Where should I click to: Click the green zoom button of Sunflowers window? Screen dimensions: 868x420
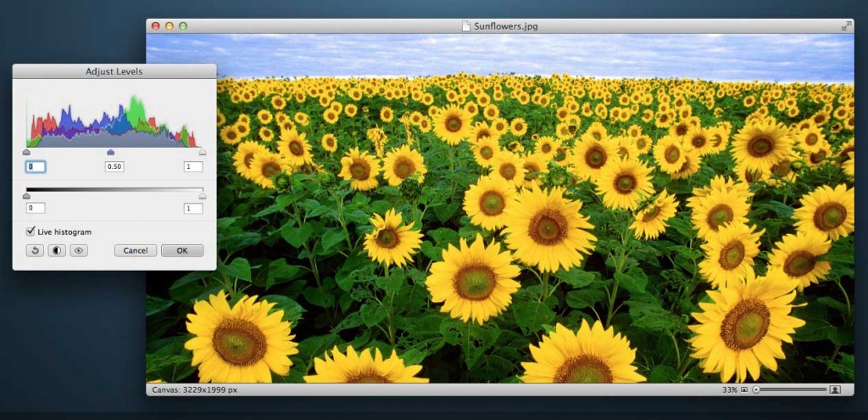pyautogui.click(x=183, y=26)
